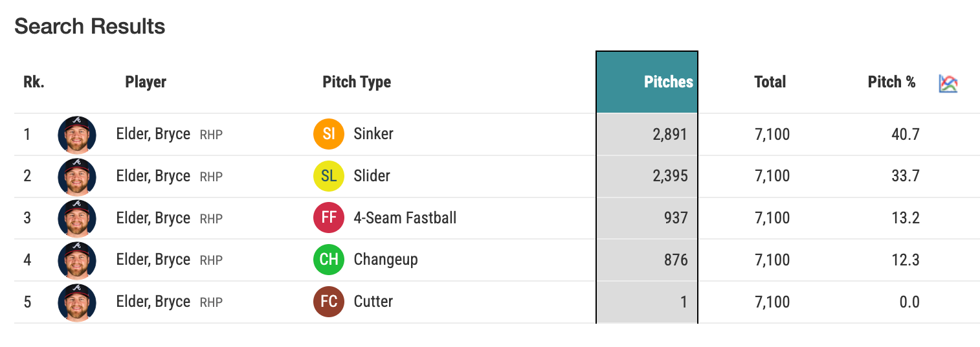The width and height of the screenshot is (980, 347).
Task: Open Elder, Bryce link in Sinker row
Action: click(x=153, y=134)
